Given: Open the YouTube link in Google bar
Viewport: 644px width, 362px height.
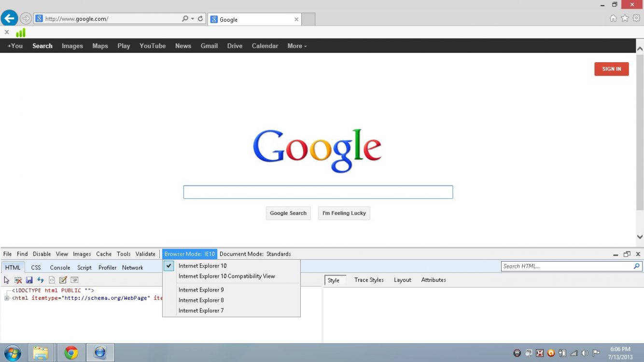Looking at the screenshot, I should pyautogui.click(x=153, y=46).
